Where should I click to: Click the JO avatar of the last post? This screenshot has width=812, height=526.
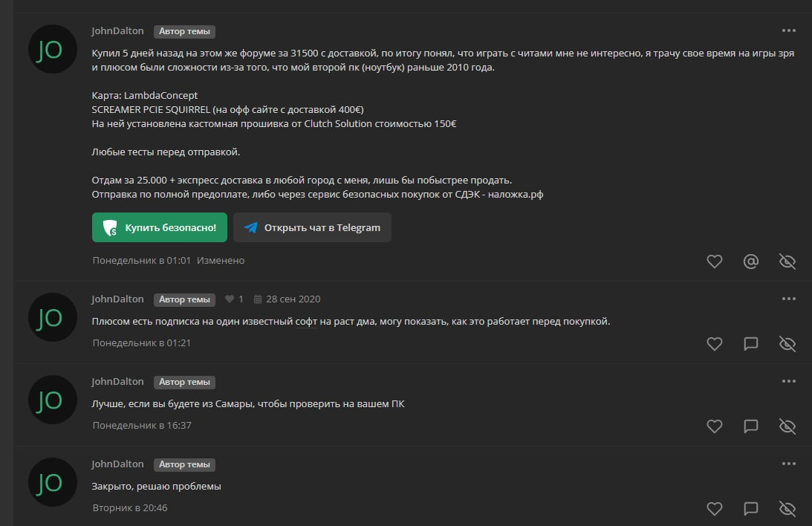click(52, 482)
